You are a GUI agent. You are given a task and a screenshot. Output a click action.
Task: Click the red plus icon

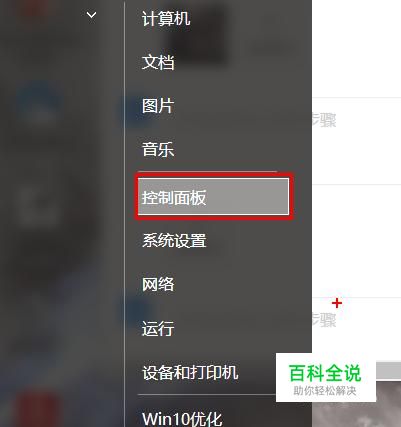[337, 303]
